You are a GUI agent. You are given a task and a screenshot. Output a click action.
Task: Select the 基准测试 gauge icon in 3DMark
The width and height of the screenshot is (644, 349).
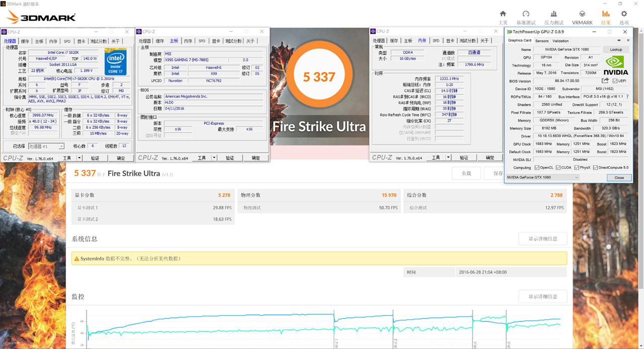click(x=526, y=14)
